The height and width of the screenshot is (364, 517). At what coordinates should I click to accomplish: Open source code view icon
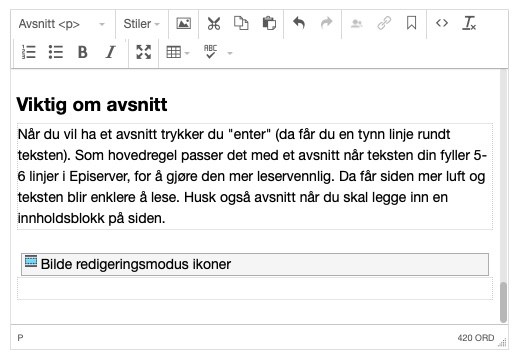442,24
